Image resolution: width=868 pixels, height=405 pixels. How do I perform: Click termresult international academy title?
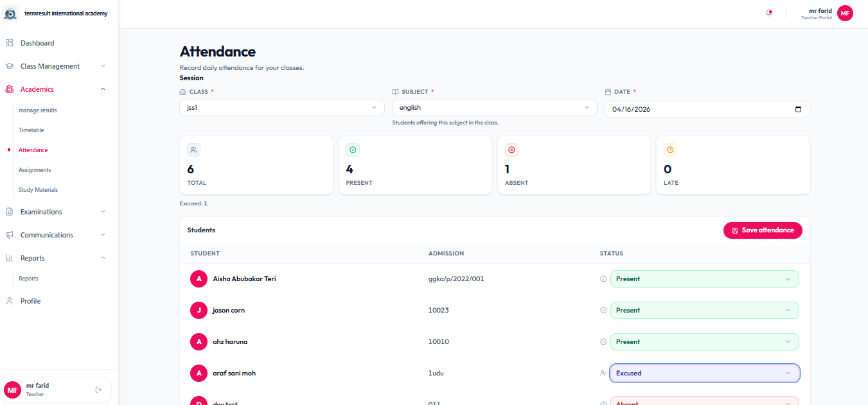66,13
